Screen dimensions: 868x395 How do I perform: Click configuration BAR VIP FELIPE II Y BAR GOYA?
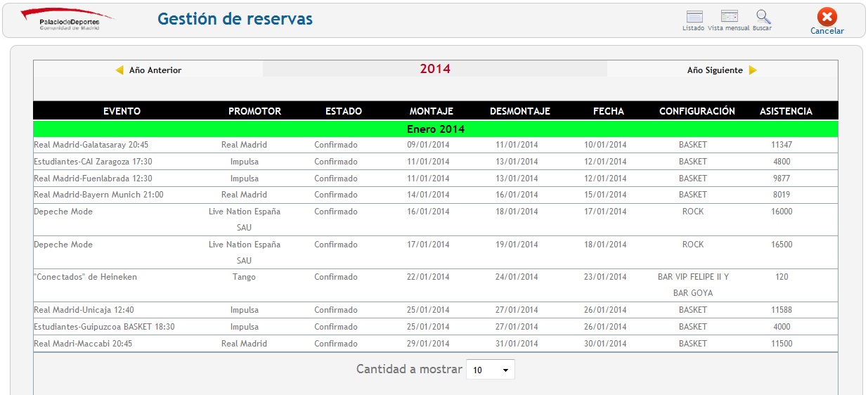coord(693,285)
